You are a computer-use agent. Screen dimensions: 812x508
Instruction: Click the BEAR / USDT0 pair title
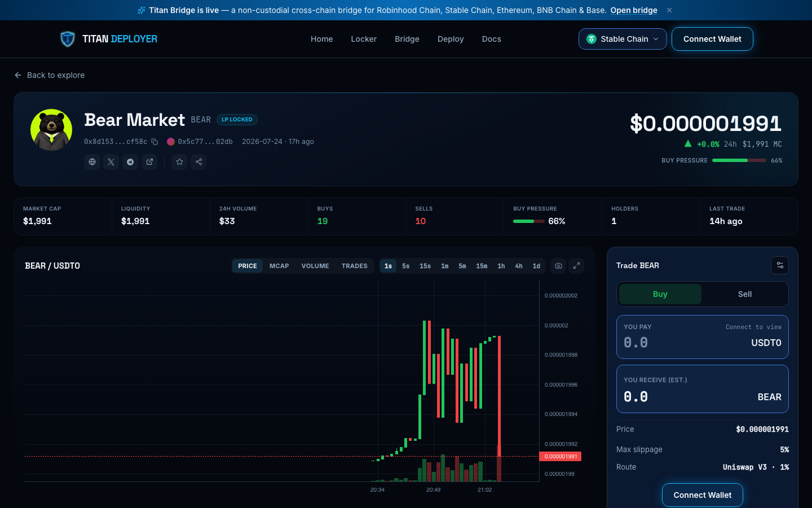coord(52,266)
